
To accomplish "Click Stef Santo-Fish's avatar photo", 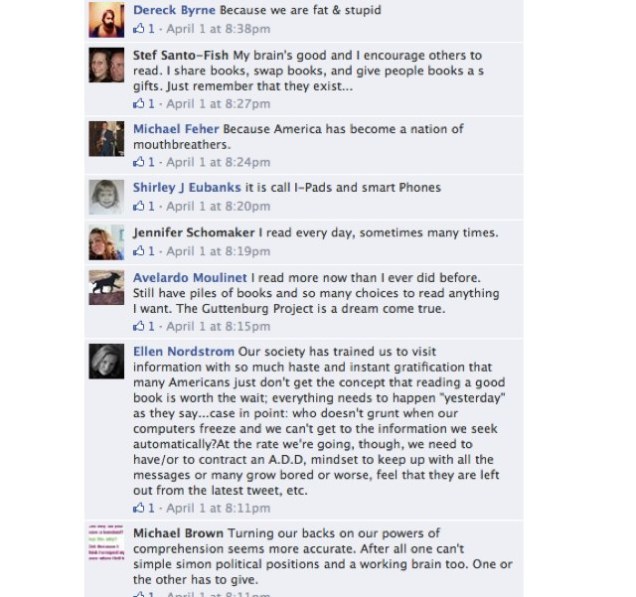I will click(x=107, y=65).
